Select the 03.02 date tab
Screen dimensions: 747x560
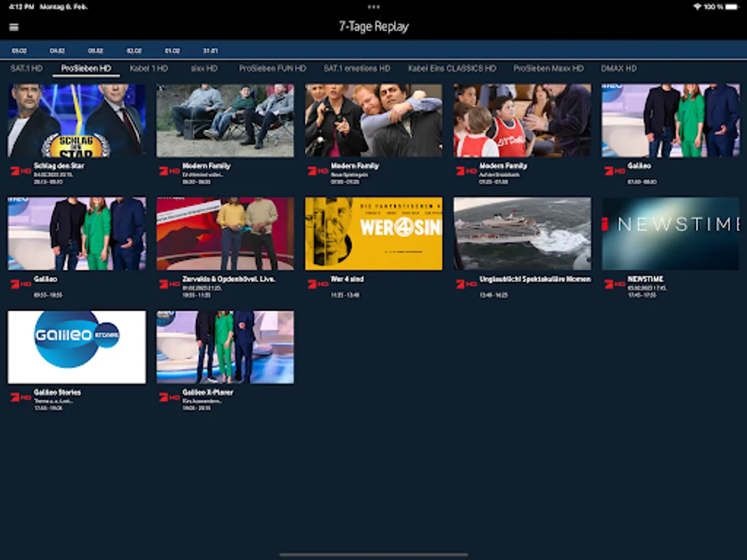point(95,50)
